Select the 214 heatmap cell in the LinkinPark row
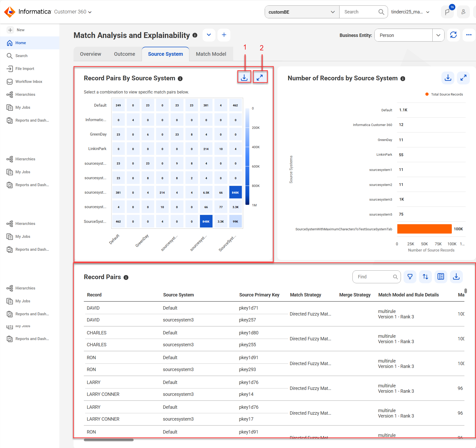The image size is (476, 448). 206,149
